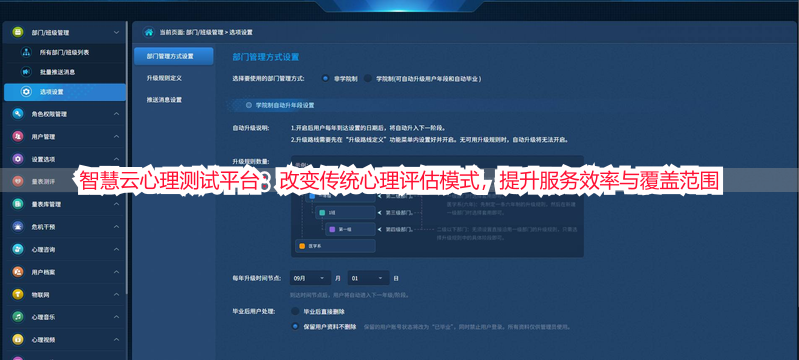799x360 pixels.
Task: Click the purple 设置选项 gear icon
Action: pyautogui.click(x=18, y=159)
